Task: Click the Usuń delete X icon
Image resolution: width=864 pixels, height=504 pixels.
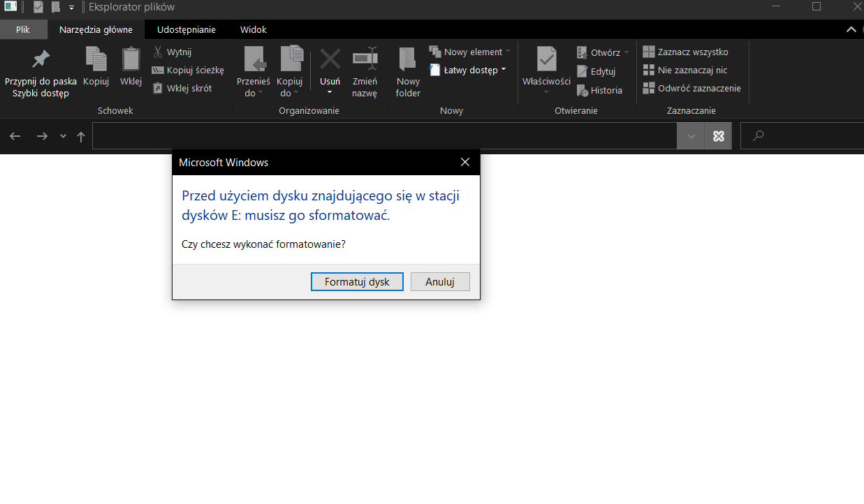Action: coord(330,59)
